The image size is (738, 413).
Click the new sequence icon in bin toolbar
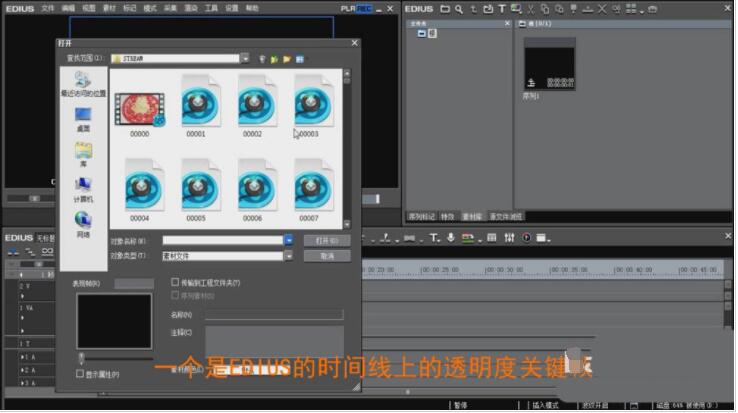click(x=516, y=9)
